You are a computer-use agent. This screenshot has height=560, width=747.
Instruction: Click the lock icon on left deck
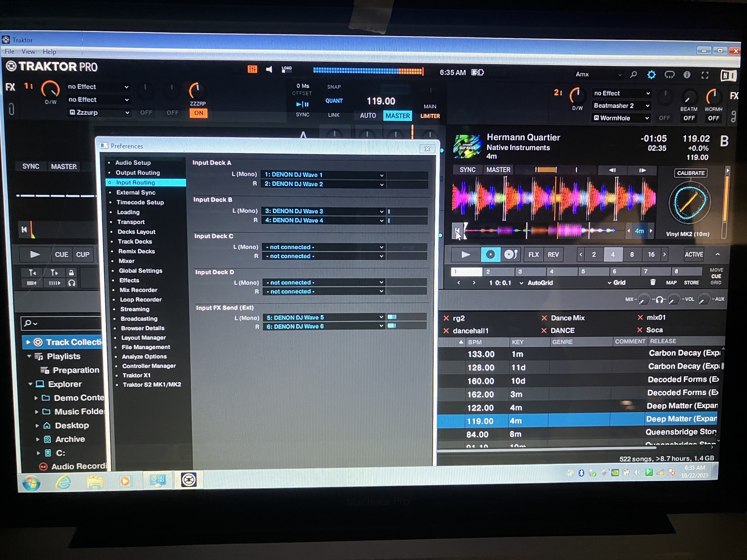(x=71, y=273)
